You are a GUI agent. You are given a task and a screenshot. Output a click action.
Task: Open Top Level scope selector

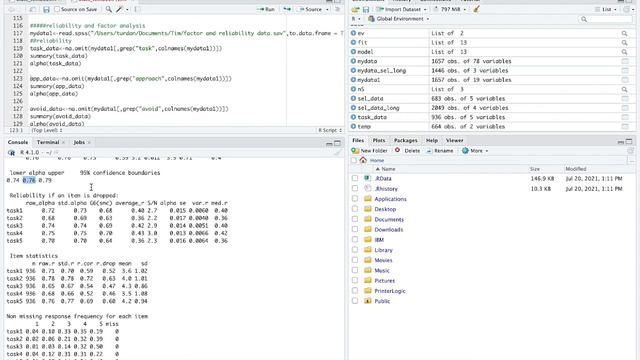click(x=47, y=130)
